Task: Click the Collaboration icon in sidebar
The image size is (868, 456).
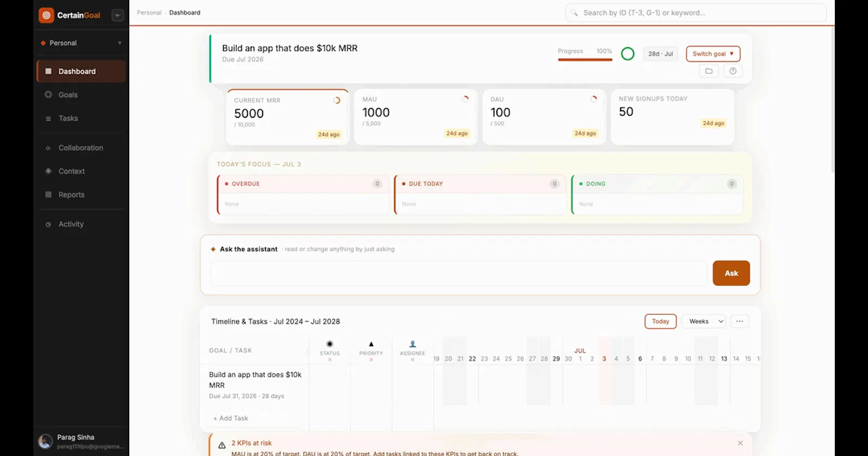Action: point(48,148)
